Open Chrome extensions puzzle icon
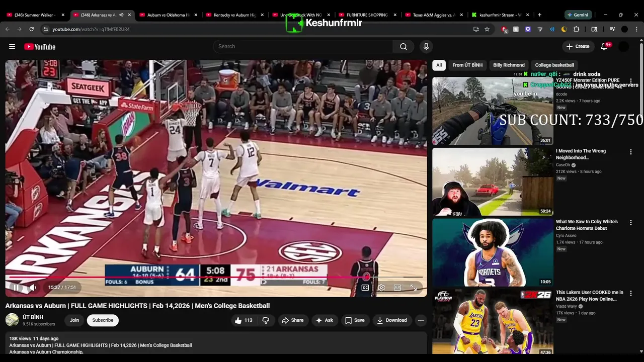Image resolution: width=644 pixels, height=362 pixels. (x=577, y=29)
